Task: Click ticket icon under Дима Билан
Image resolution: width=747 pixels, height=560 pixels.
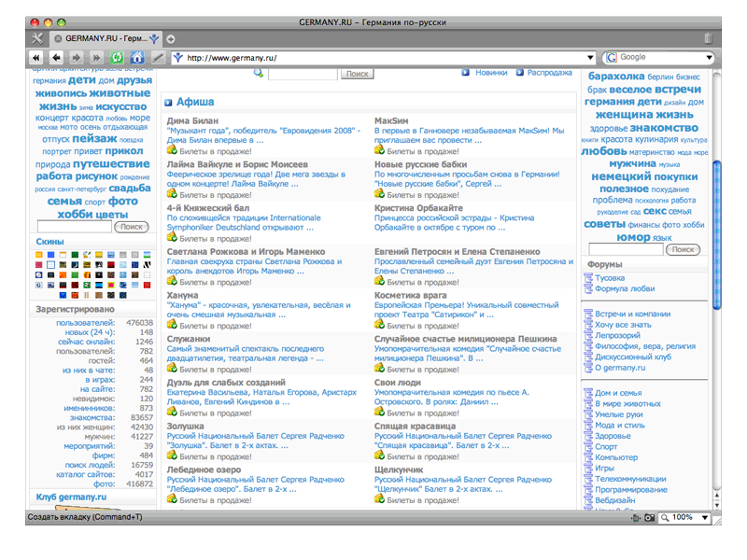Action: [172, 150]
